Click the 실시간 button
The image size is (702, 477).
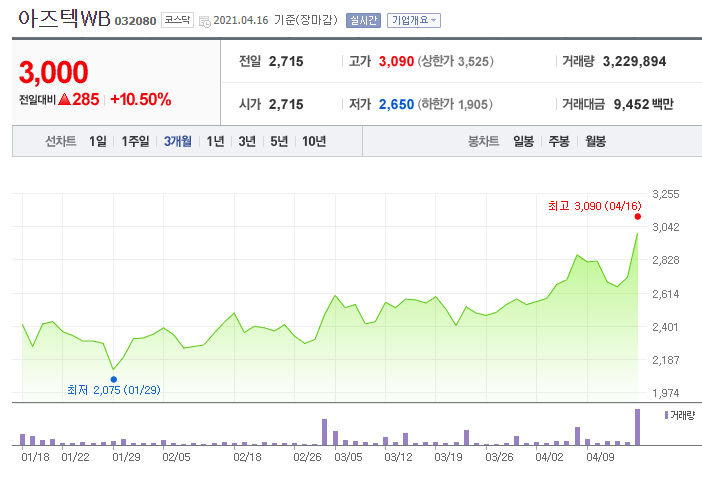tap(363, 20)
